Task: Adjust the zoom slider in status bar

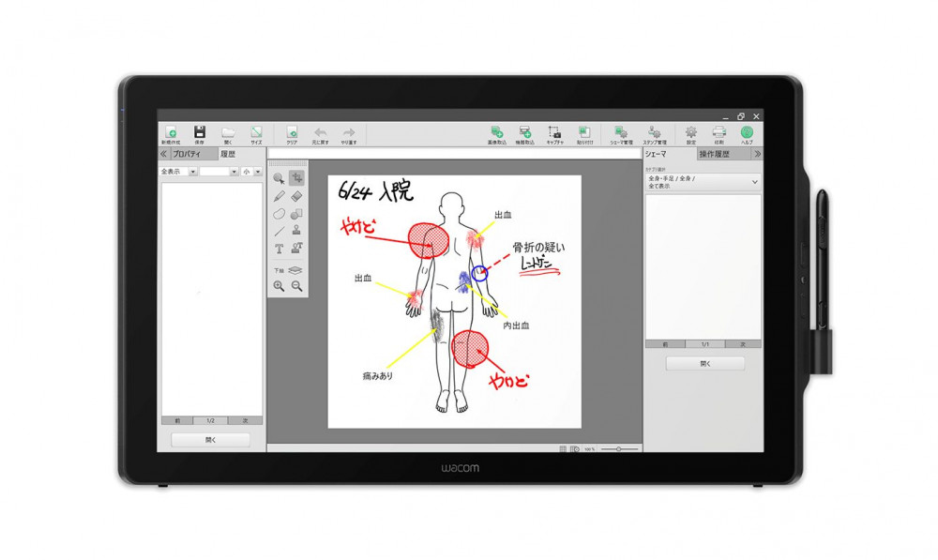Action: [x=619, y=448]
